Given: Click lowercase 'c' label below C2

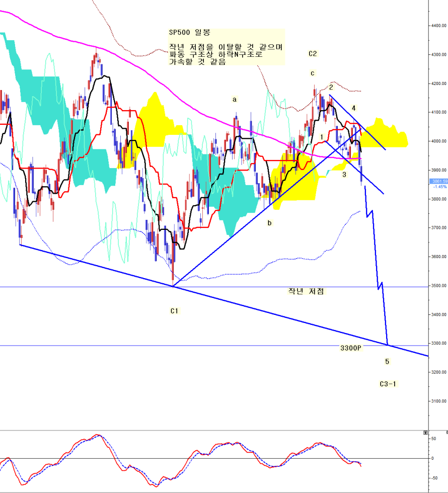Looking at the screenshot, I should pyautogui.click(x=313, y=73).
